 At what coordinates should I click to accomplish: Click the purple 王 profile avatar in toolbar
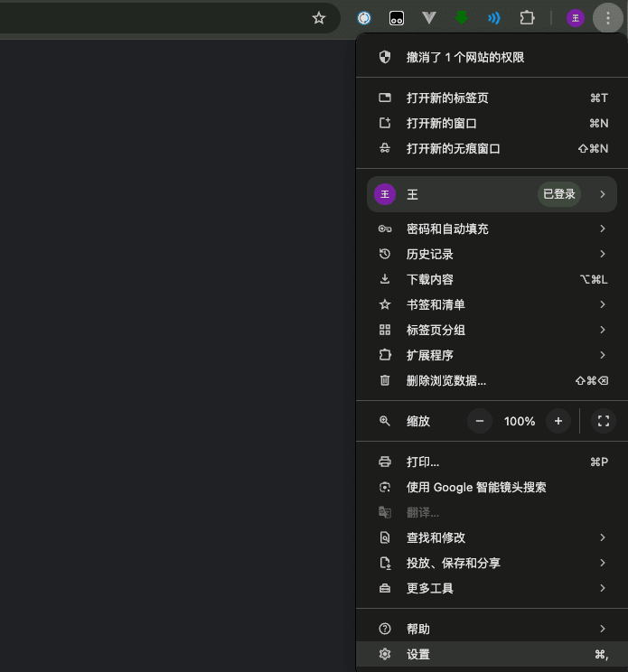click(576, 18)
